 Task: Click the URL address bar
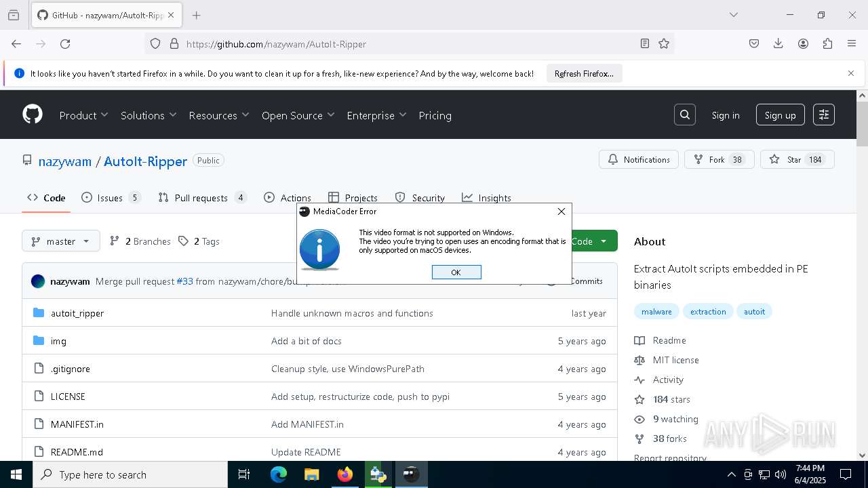410,43
